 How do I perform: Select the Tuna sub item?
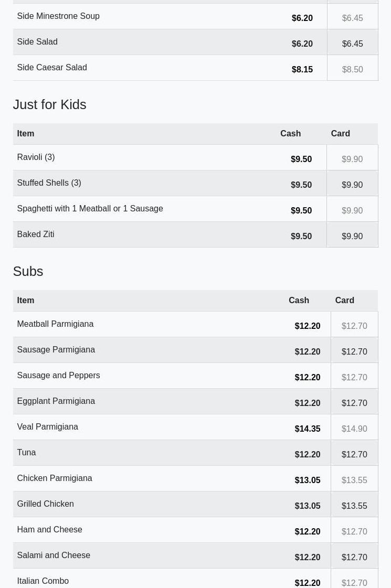point(26,452)
